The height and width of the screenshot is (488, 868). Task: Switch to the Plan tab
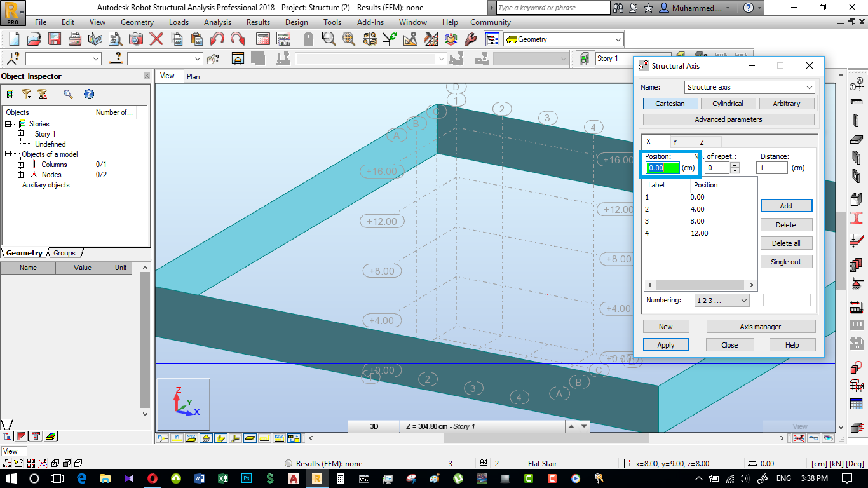pos(194,76)
